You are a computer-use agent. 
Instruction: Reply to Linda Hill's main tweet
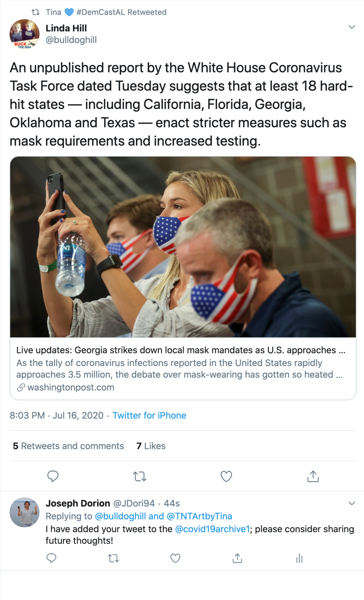tap(53, 476)
